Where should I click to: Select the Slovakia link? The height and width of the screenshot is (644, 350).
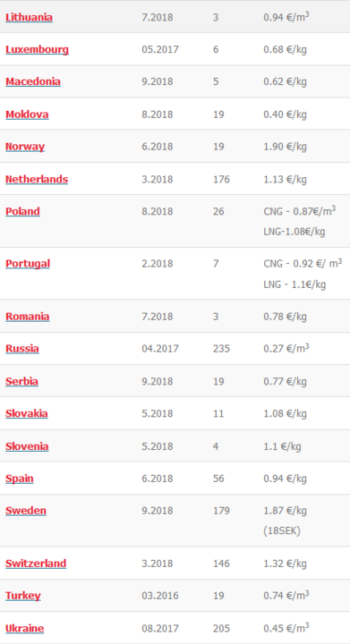[26, 413]
